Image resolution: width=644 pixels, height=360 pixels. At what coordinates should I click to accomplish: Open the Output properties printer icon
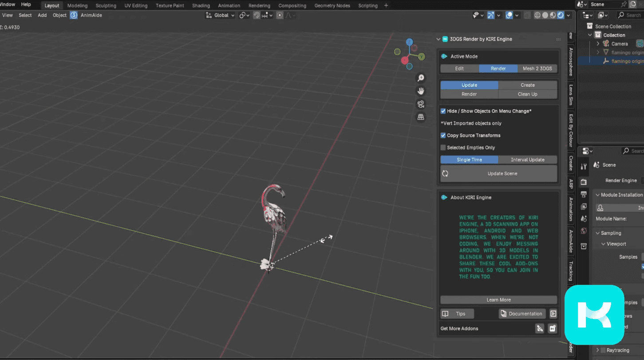pyautogui.click(x=584, y=194)
